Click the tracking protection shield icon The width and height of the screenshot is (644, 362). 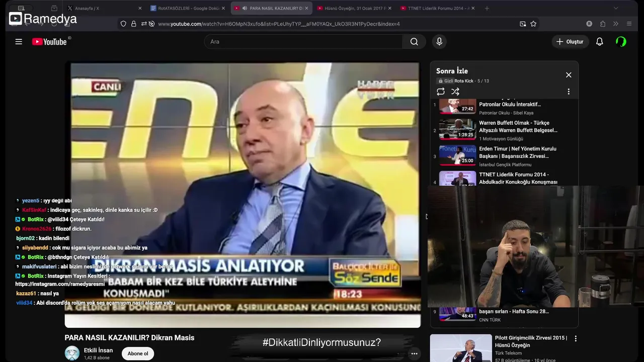[123, 24]
